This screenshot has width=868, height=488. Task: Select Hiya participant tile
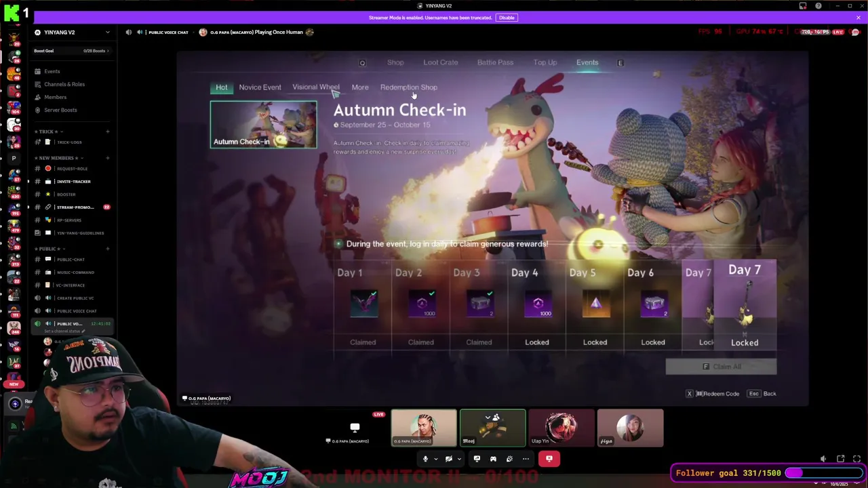coord(631,428)
